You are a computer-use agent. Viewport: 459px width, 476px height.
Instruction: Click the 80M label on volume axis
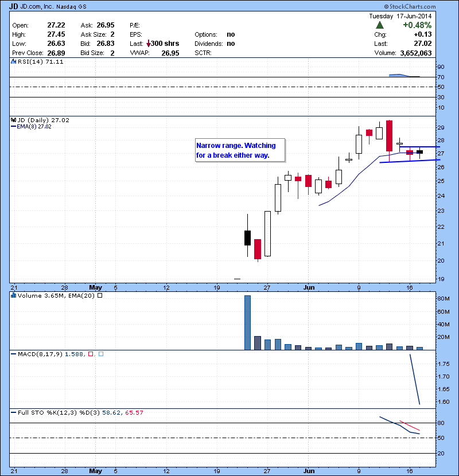(443, 298)
